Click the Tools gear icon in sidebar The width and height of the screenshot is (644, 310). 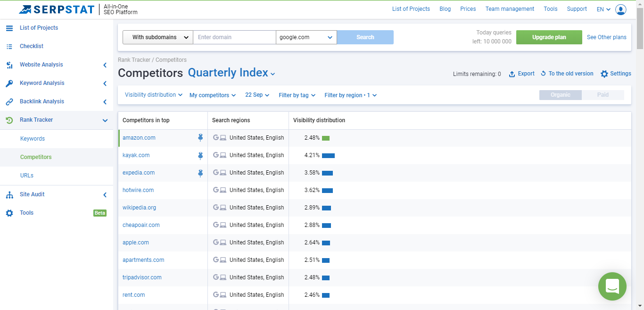point(9,213)
